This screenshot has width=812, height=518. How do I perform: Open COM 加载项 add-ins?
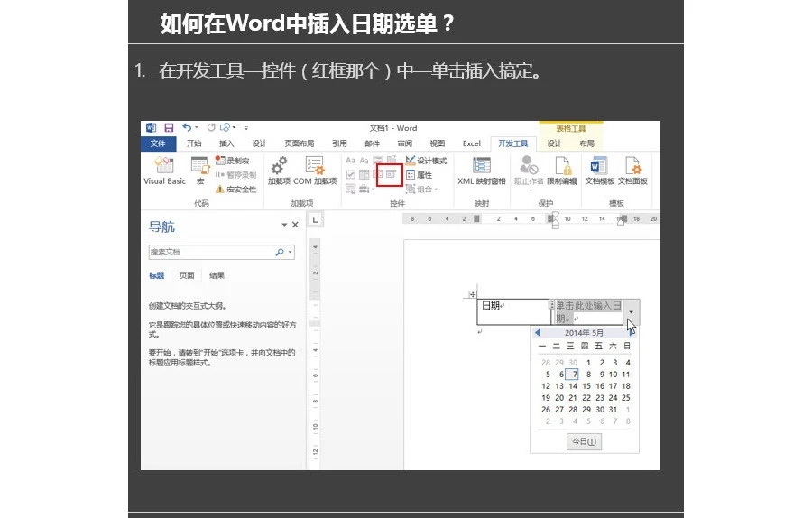(315, 171)
